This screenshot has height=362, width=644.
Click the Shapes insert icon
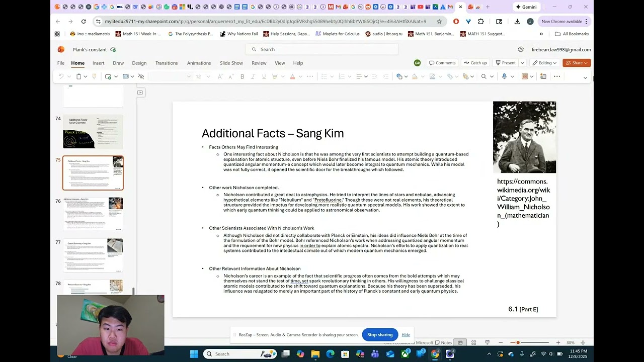[x=399, y=76]
